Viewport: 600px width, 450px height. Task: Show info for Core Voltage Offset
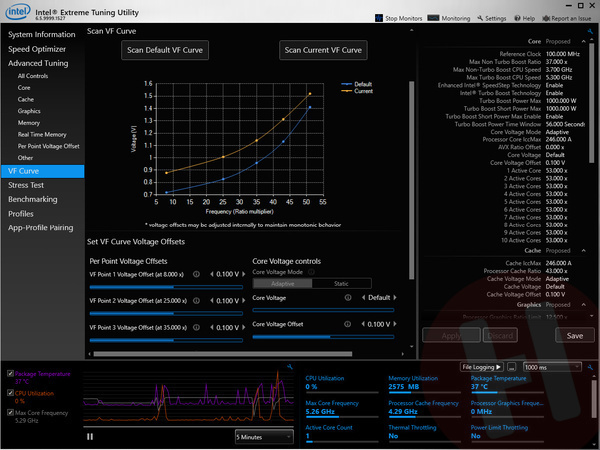coord(347,324)
